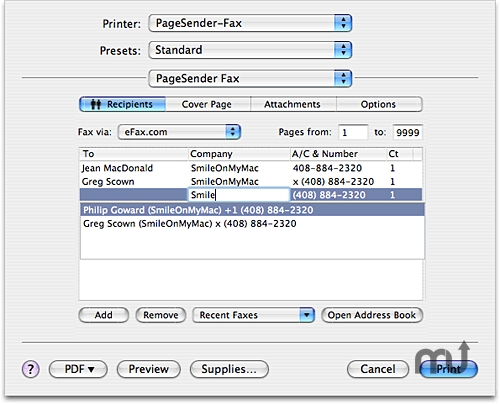Change the Fax via eFax.com dropdown
This screenshot has height=404, width=500.
179,132
